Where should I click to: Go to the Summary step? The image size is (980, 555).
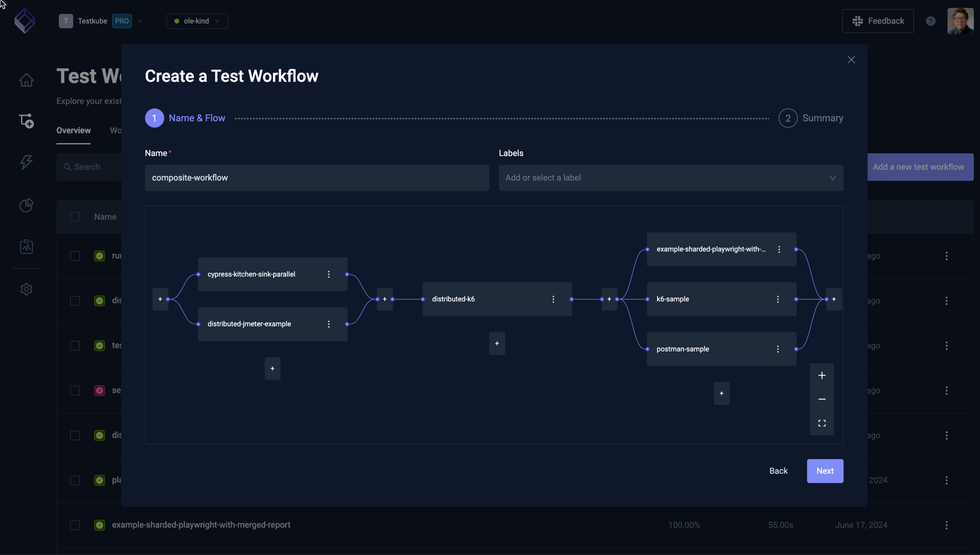(x=811, y=118)
